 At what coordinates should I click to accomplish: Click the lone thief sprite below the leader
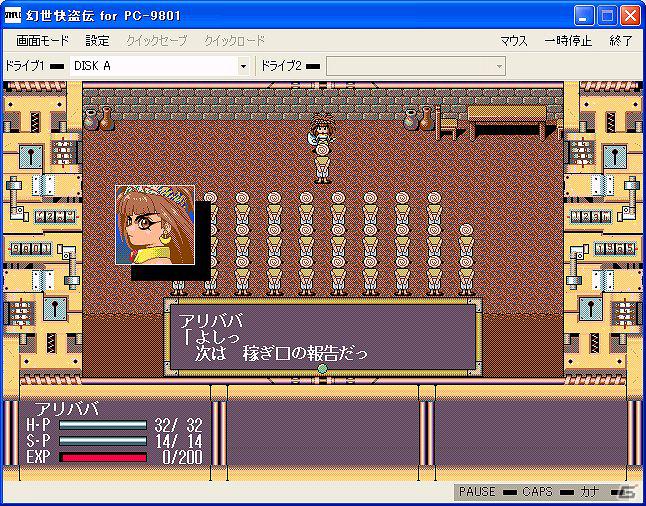click(322, 164)
